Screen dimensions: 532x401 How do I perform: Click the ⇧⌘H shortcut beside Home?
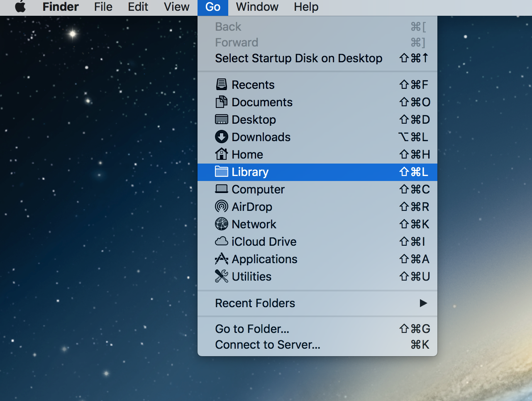click(415, 154)
